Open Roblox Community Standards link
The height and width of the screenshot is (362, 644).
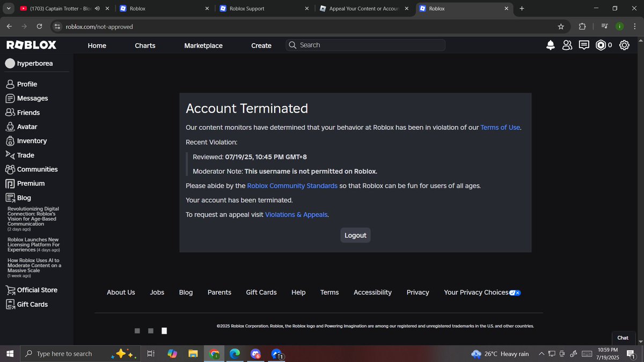(292, 186)
